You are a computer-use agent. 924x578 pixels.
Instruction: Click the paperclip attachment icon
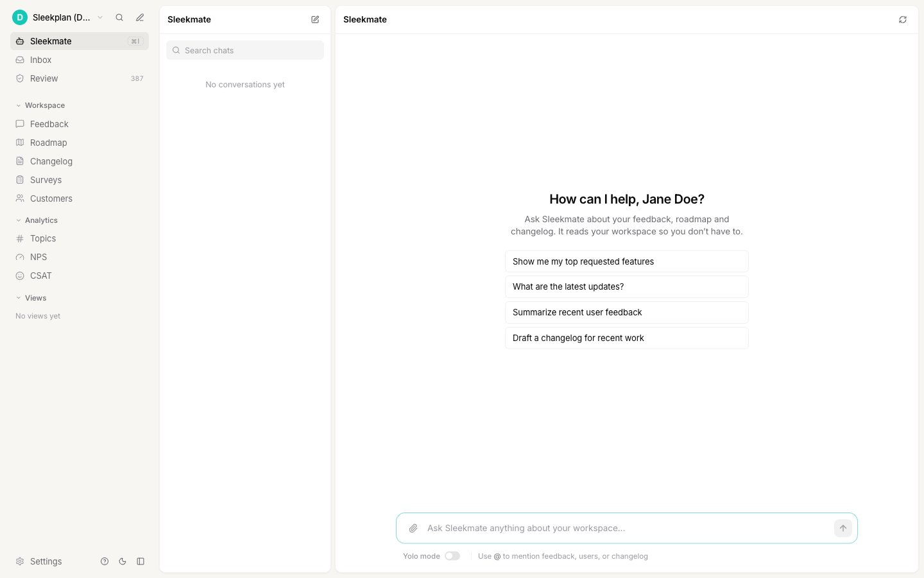(413, 528)
